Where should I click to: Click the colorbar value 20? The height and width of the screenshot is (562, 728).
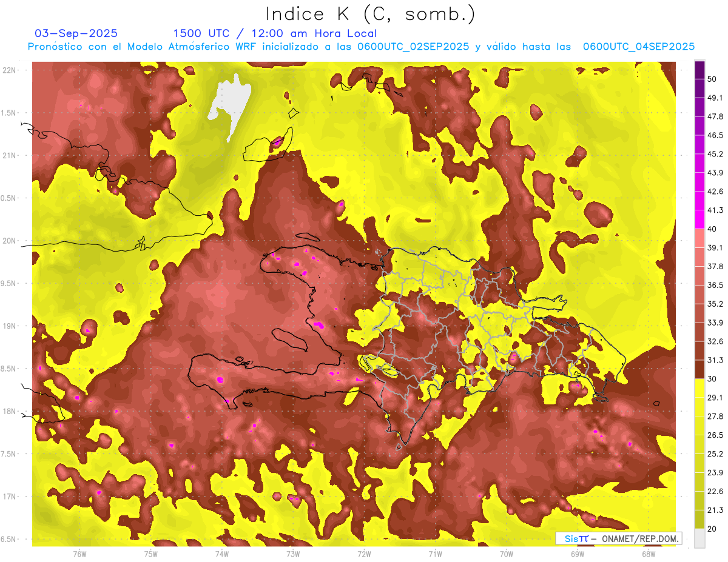pos(712,529)
